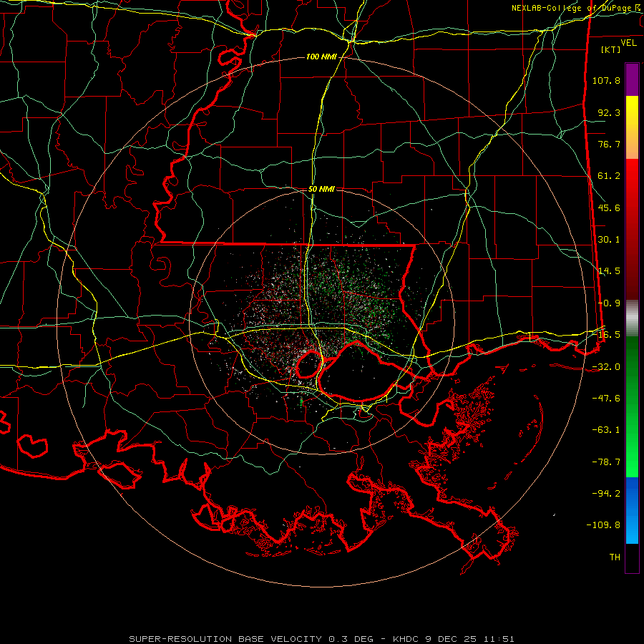644x644 pixels.
Task: Click the 50 NMI range ring label
Action: click(321, 189)
